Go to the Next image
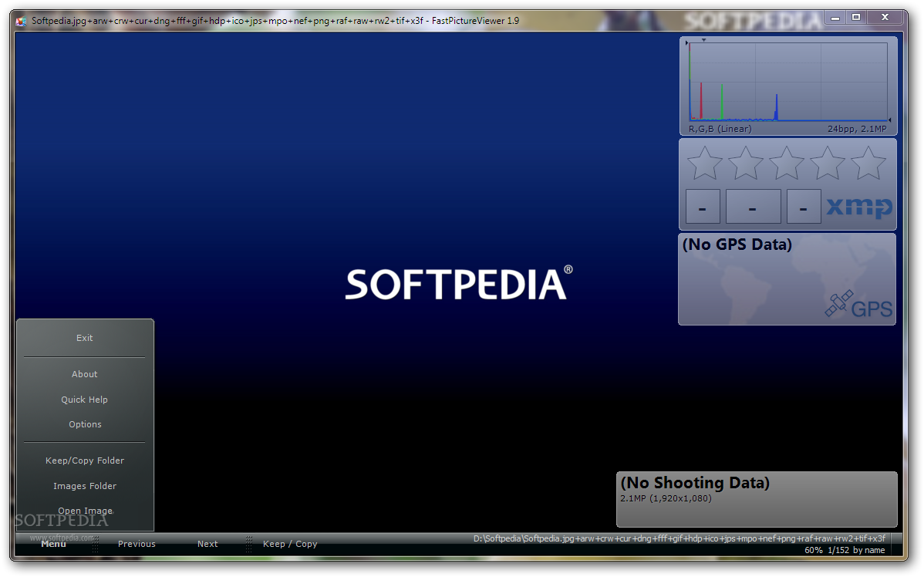 [207, 544]
